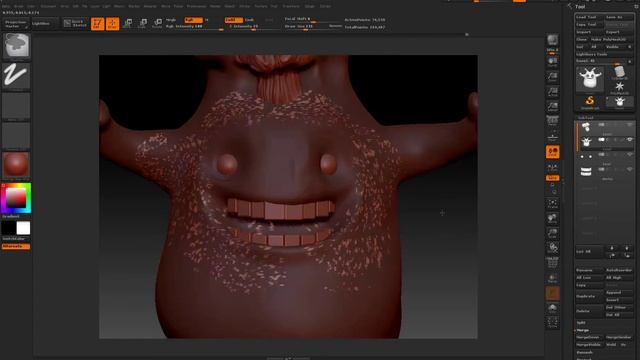Open the current brush thumbnail
The width and height of the screenshot is (640, 360).
(16, 46)
